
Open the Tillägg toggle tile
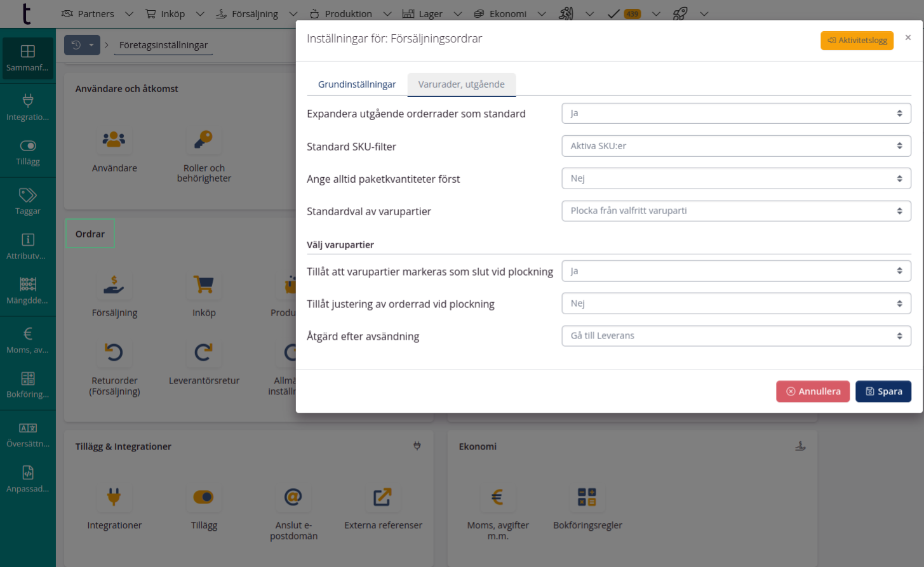[x=204, y=497]
